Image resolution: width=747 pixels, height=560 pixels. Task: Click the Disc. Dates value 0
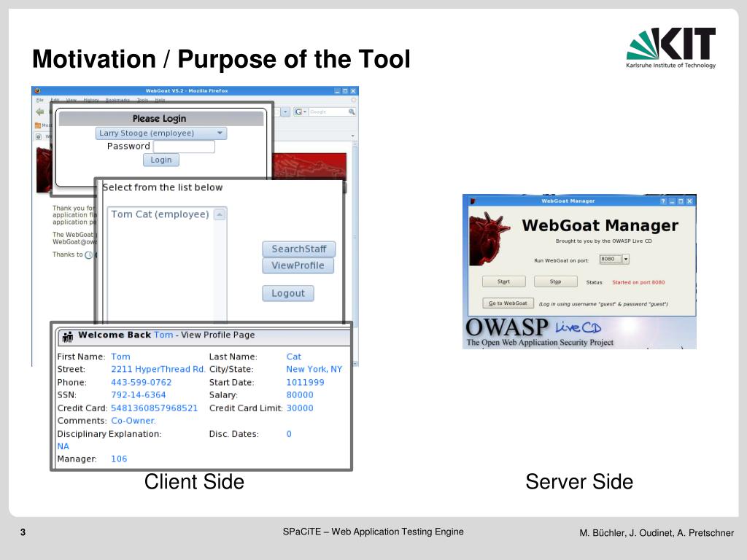[x=289, y=434]
